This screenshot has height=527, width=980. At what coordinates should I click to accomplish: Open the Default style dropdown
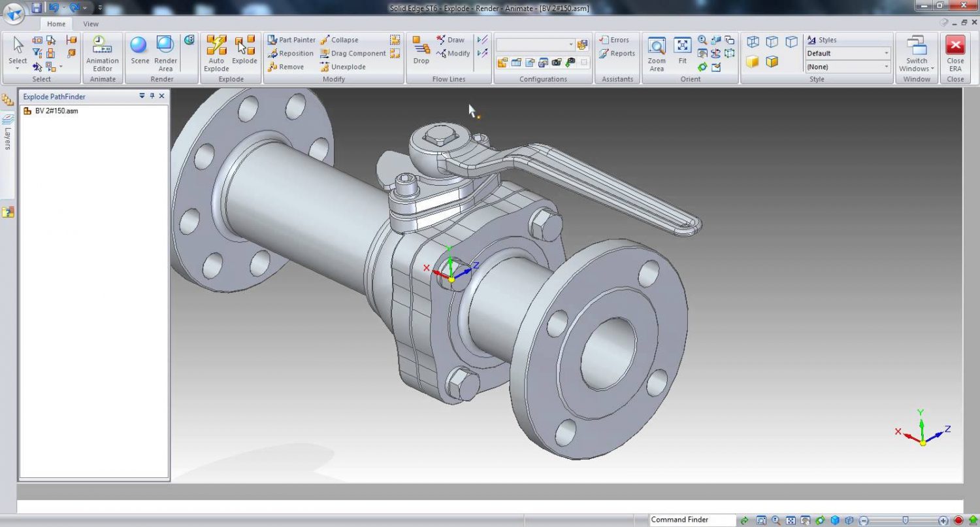pos(848,54)
